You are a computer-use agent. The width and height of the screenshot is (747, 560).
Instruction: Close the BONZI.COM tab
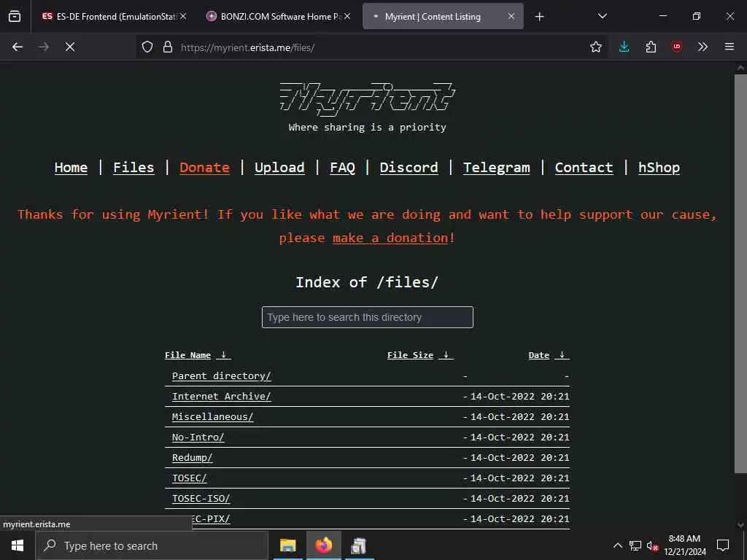(x=347, y=16)
